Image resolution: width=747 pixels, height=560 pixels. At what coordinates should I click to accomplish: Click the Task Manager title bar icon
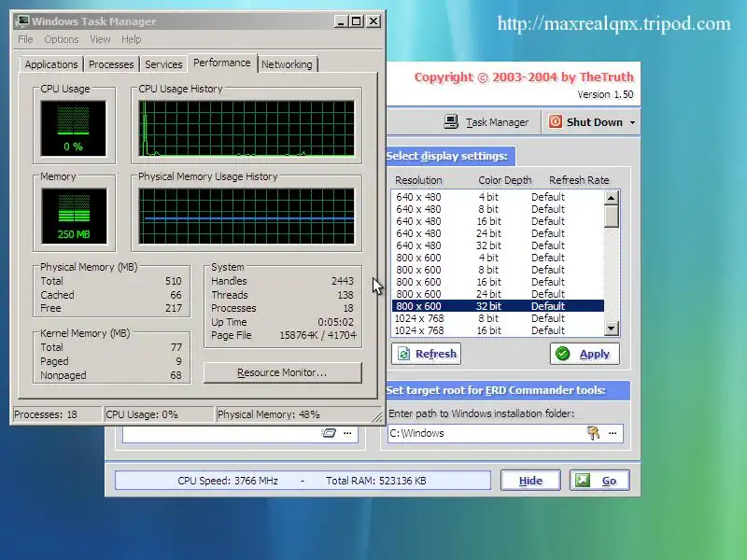pyautogui.click(x=21, y=21)
